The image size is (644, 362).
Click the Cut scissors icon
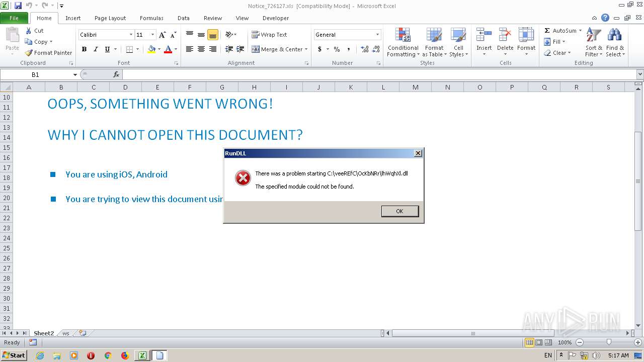click(29, 31)
